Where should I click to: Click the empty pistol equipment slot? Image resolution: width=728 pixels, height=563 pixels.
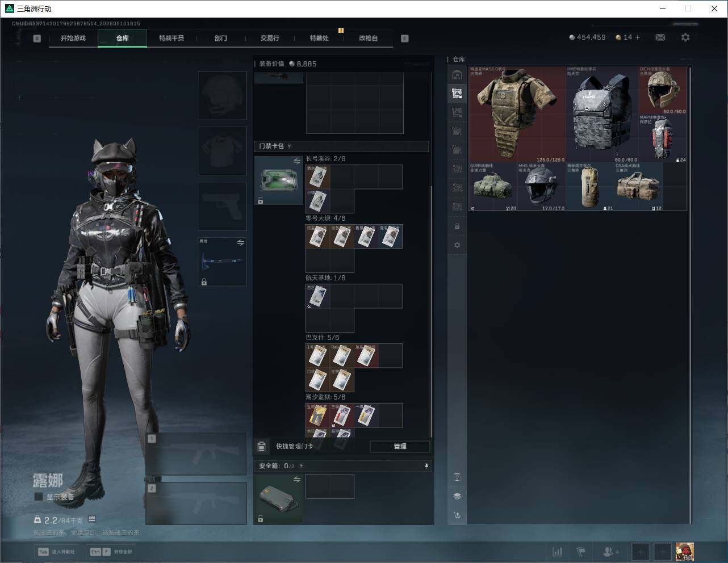click(x=222, y=207)
